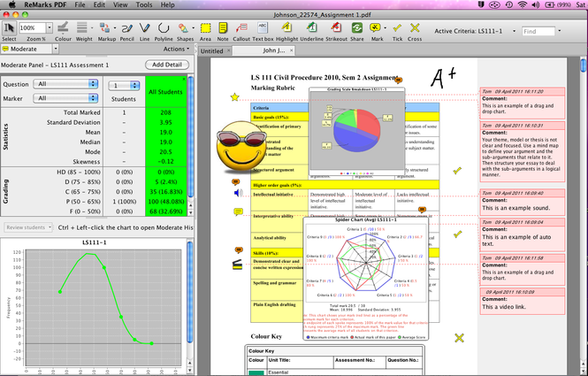Open the Marker dropdown
The height and width of the screenshot is (376, 588).
pyautogui.click(x=65, y=98)
